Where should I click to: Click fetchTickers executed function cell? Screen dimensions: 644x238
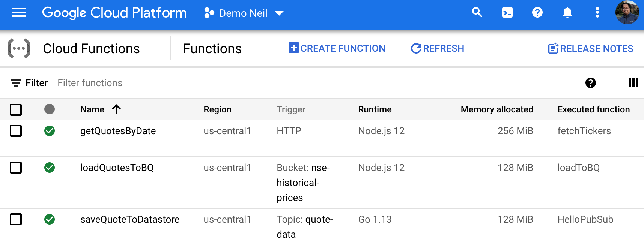click(584, 131)
